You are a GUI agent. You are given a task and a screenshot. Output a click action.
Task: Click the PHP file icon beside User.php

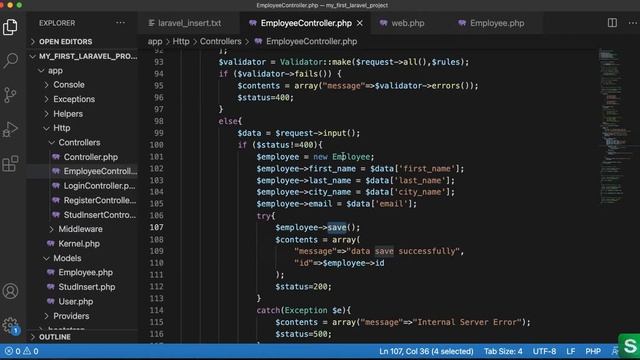[x=51, y=302]
